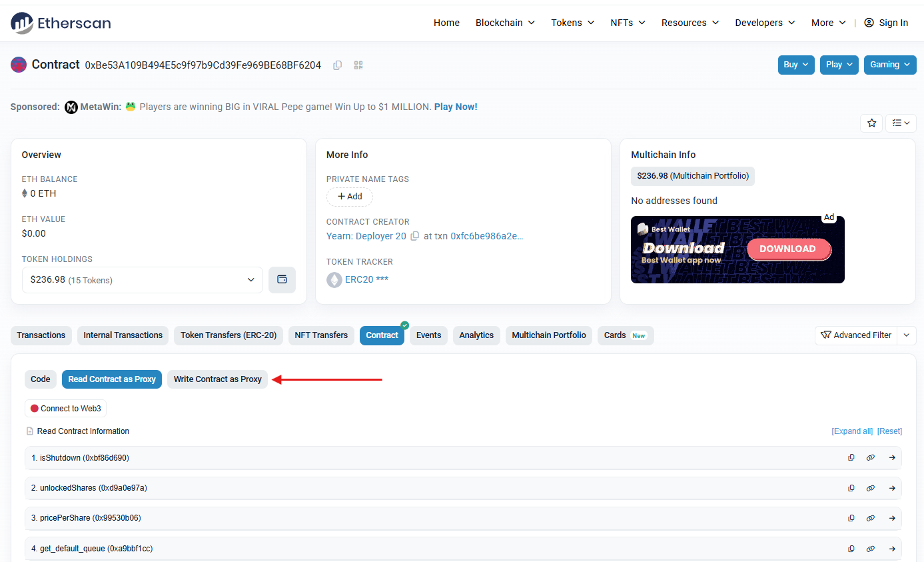
Task: Copy the Yearn: Deployer 20 creator address
Action: [x=415, y=237]
